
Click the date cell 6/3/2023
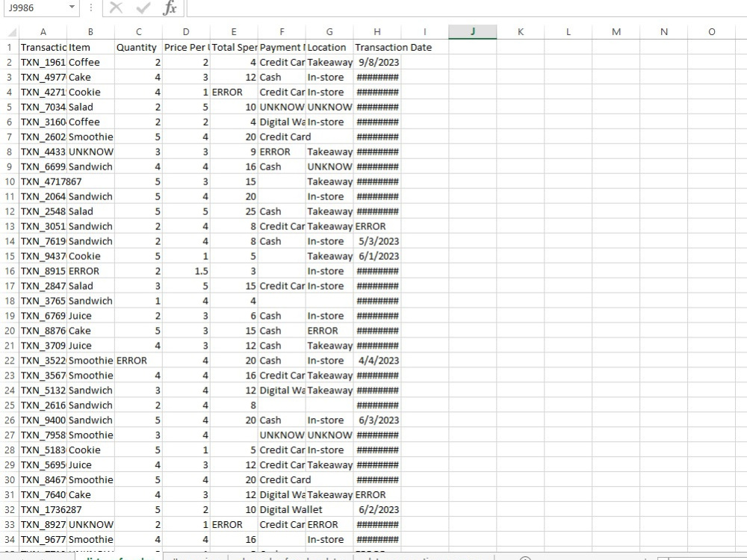[376, 420]
